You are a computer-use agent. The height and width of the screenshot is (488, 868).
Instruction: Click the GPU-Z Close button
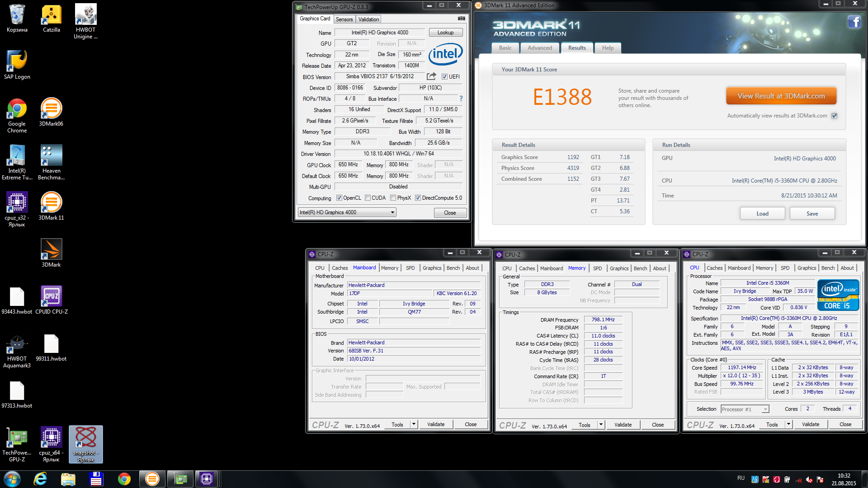pyautogui.click(x=450, y=213)
